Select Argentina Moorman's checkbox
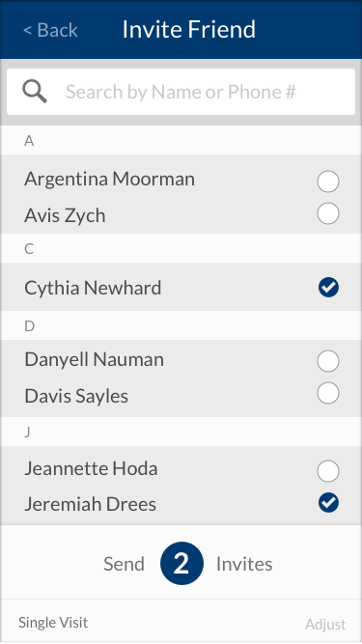 (x=328, y=182)
